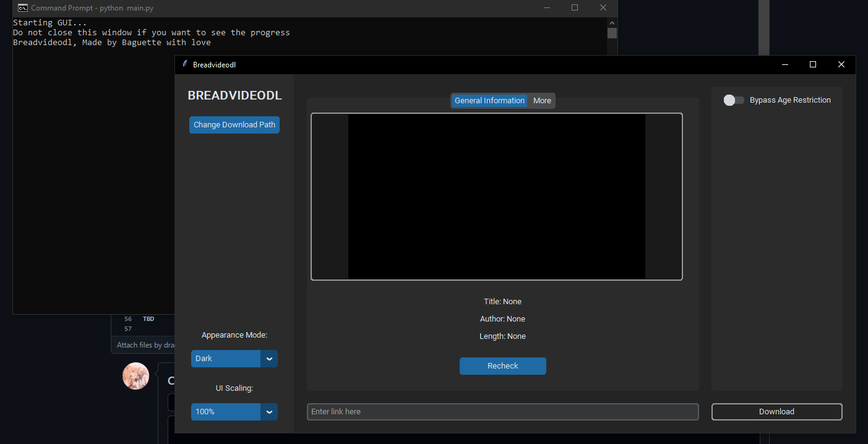This screenshot has width=868, height=444.
Task: Expand the 100% scaling dropdown chevron
Action: click(x=270, y=412)
